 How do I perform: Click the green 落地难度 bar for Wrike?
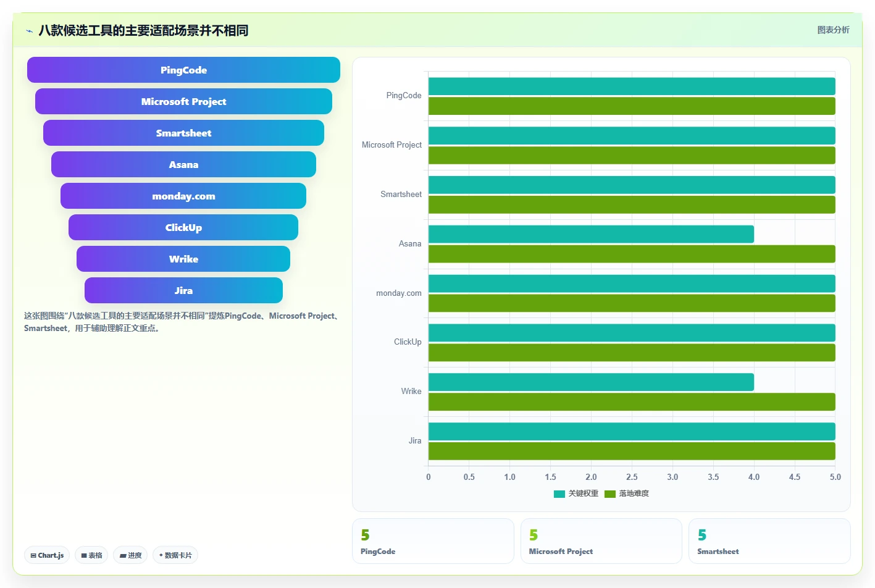[x=632, y=402]
